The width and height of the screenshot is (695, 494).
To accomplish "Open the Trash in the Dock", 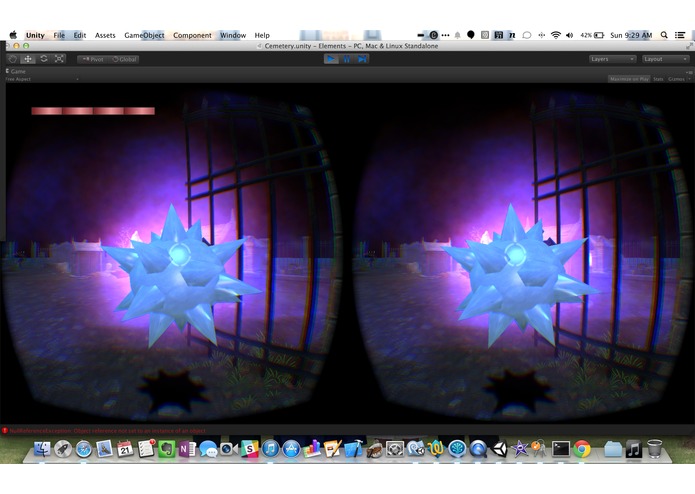I will coord(654,449).
